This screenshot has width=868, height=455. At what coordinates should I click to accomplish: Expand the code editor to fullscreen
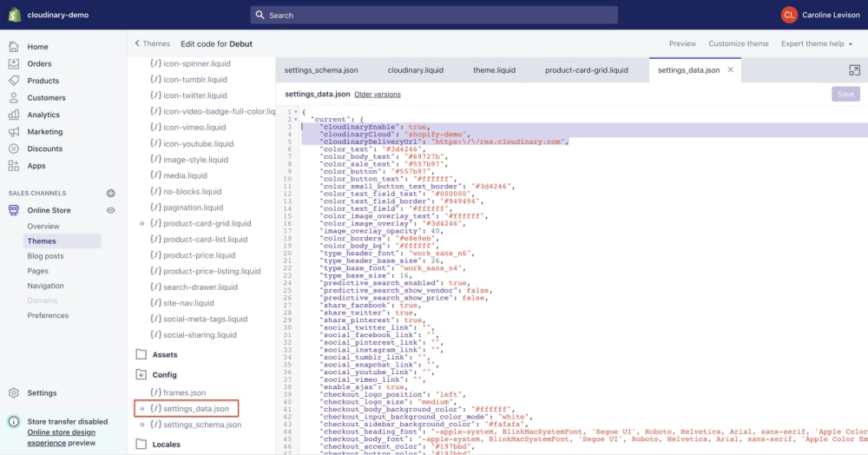tap(854, 70)
